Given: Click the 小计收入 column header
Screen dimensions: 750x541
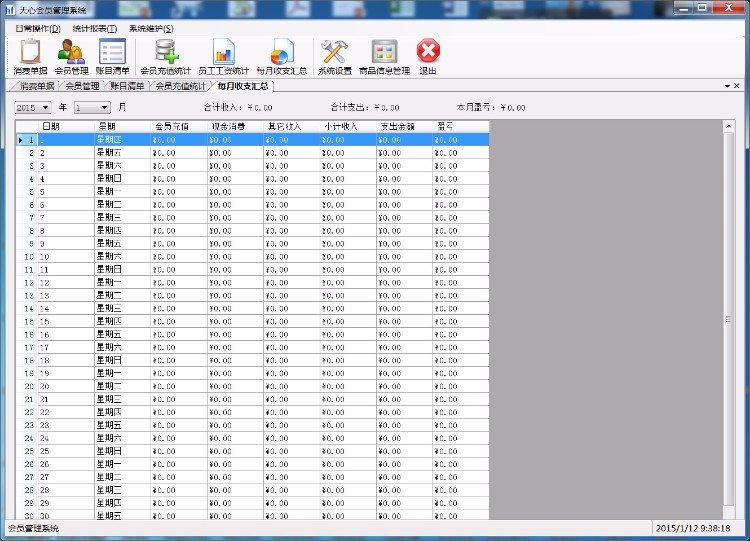Looking at the screenshot, I should click(x=349, y=126).
